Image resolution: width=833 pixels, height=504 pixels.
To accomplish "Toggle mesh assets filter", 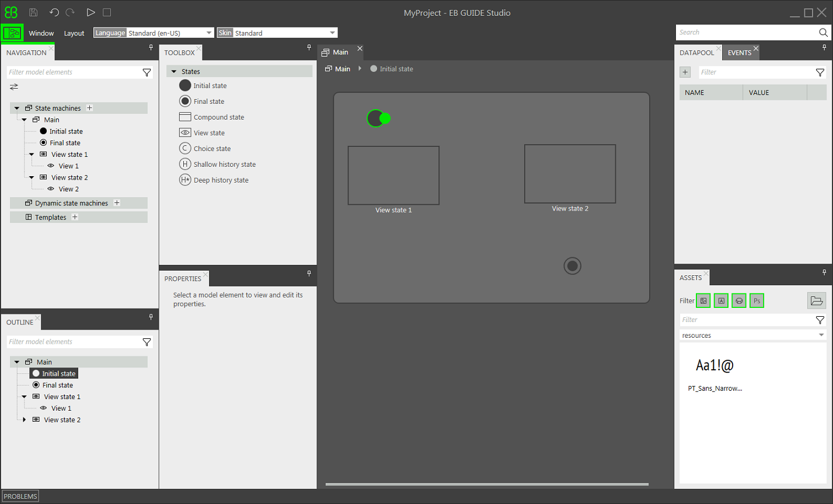I will pos(739,301).
